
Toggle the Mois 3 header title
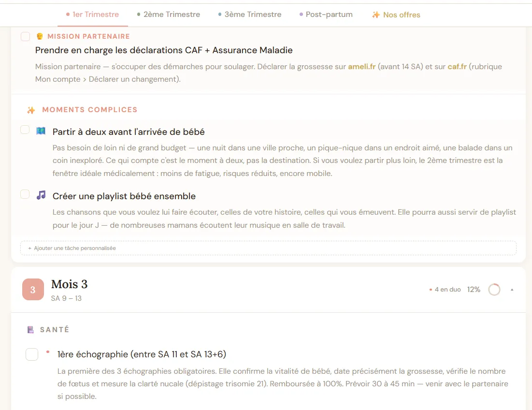click(69, 284)
